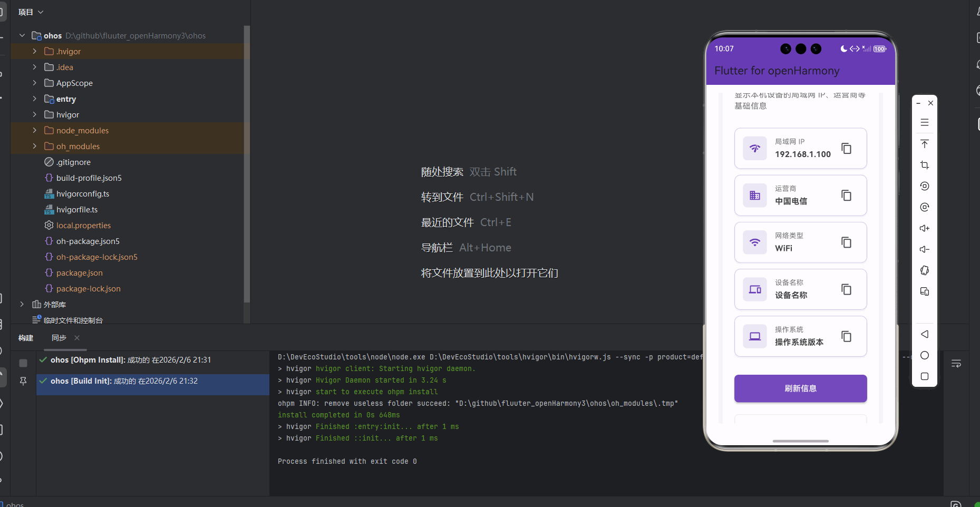Viewport: 980px width, 507px height.
Task: Click the project tree vertical scrollbar
Action: click(x=247, y=163)
